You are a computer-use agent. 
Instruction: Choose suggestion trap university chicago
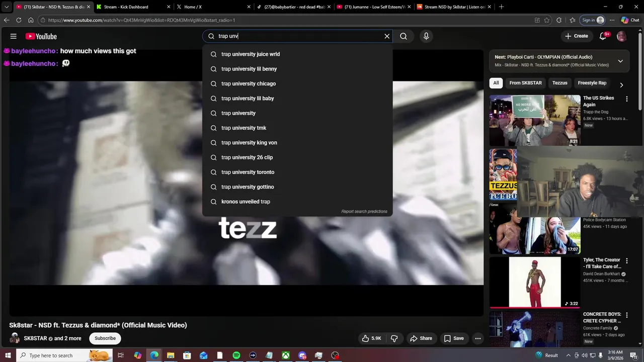[297, 83]
